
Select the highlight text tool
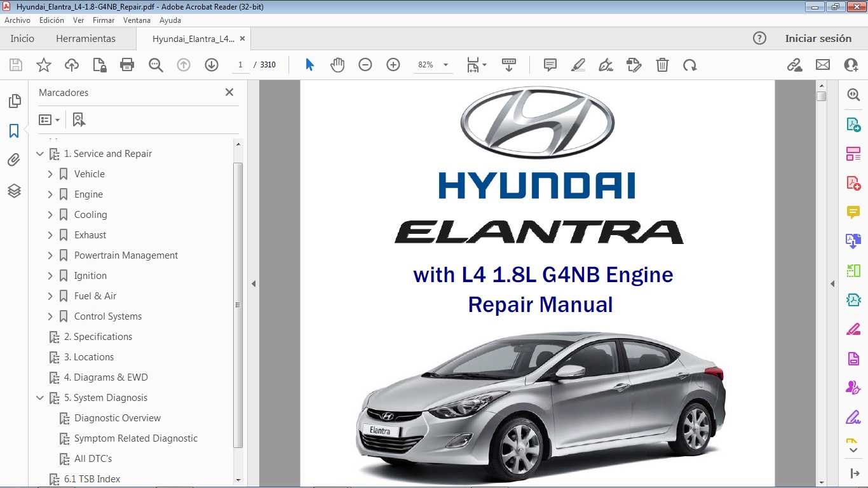click(x=578, y=65)
